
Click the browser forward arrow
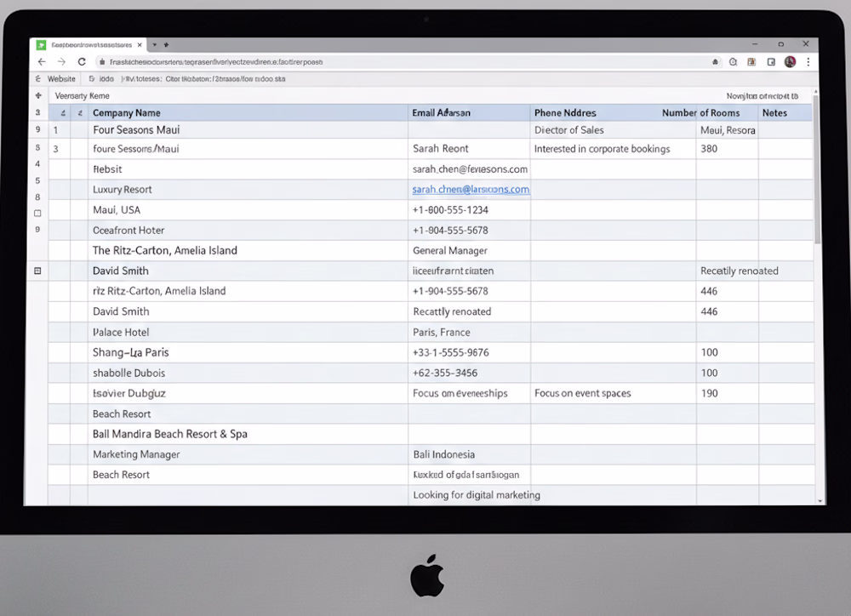[61, 62]
